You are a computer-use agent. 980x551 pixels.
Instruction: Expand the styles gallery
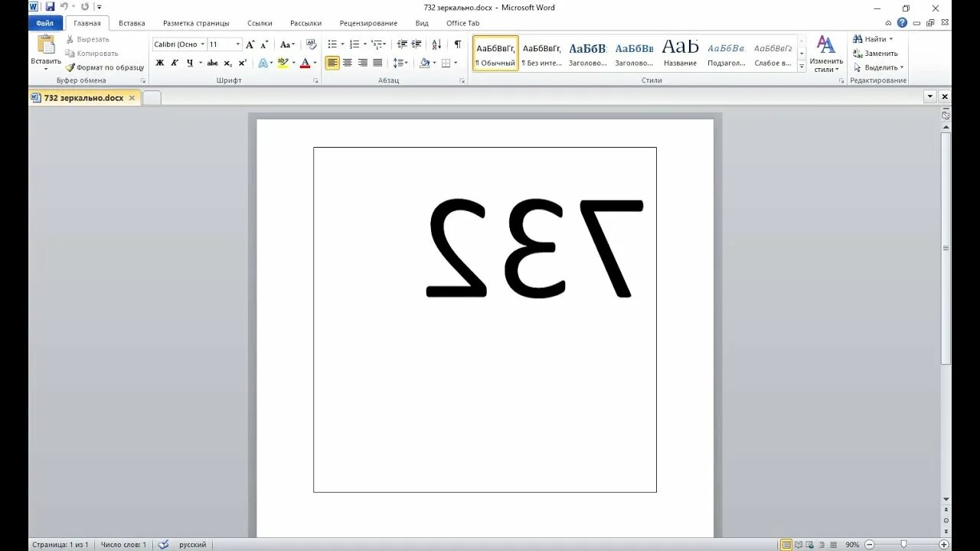pos(802,67)
